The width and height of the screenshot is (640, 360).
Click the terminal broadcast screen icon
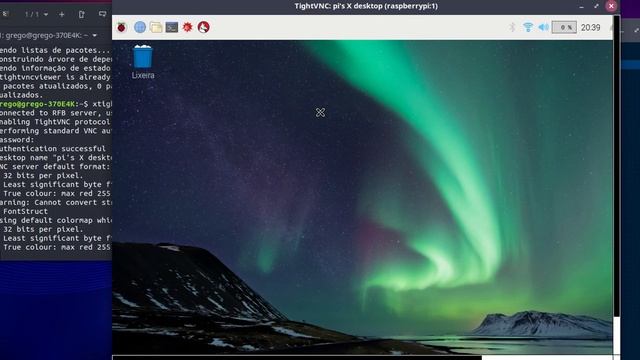(x=102, y=14)
